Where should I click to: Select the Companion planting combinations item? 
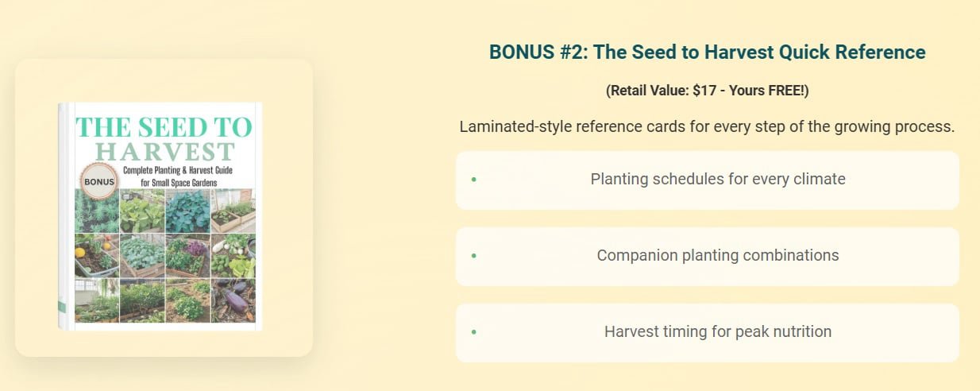717,256
